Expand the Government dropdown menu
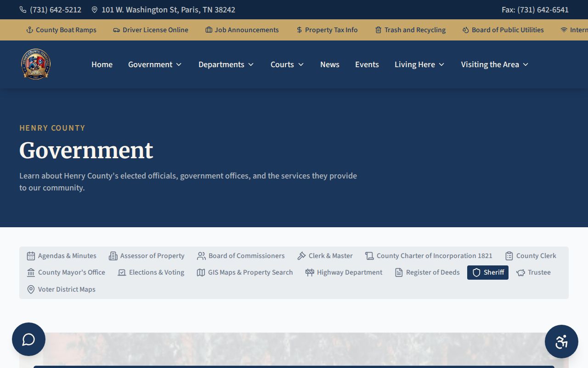 (155, 64)
